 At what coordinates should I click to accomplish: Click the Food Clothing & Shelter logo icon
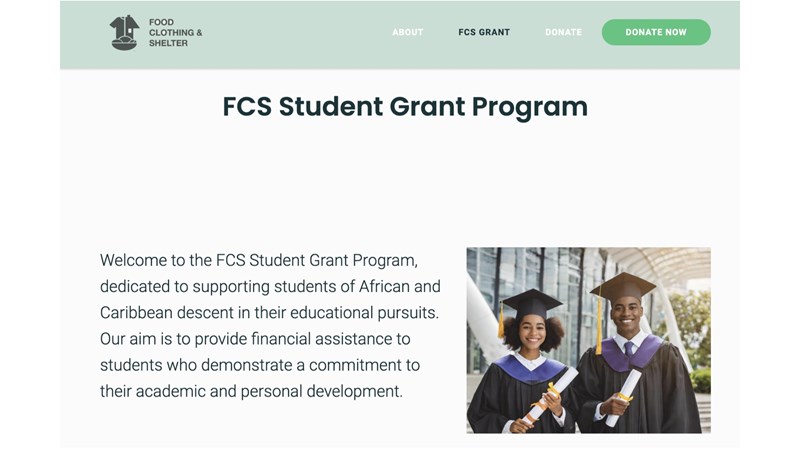(x=124, y=33)
